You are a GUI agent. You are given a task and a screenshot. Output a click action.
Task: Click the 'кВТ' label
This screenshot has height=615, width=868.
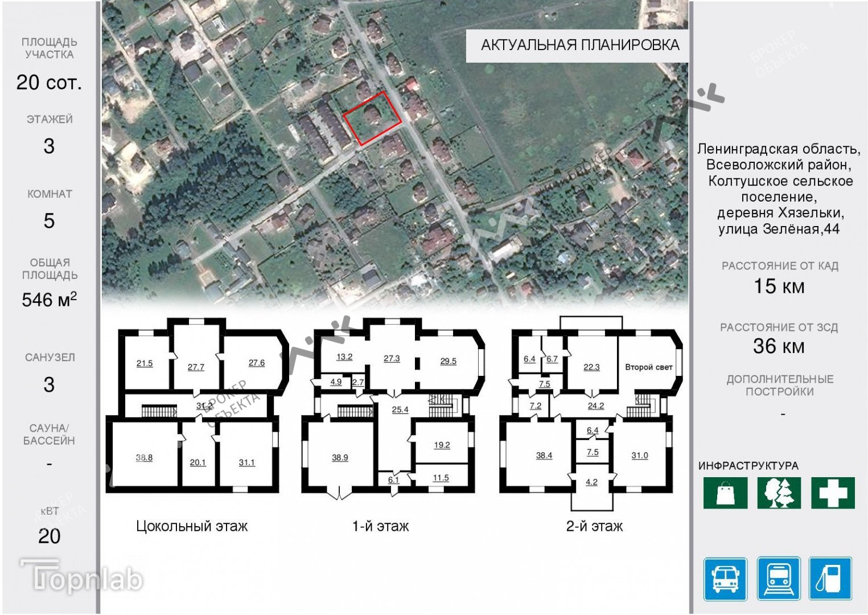coord(50,511)
